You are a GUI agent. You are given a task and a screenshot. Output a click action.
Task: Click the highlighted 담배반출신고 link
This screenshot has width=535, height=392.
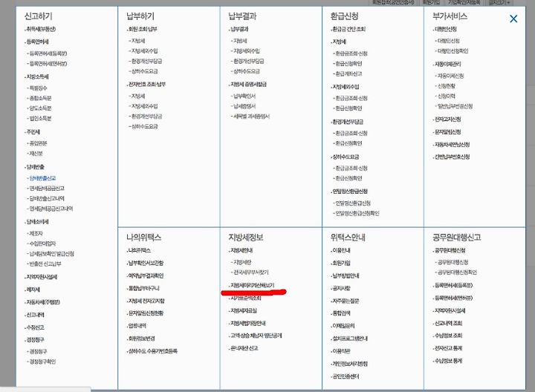pyautogui.click(x=42, y=178)
